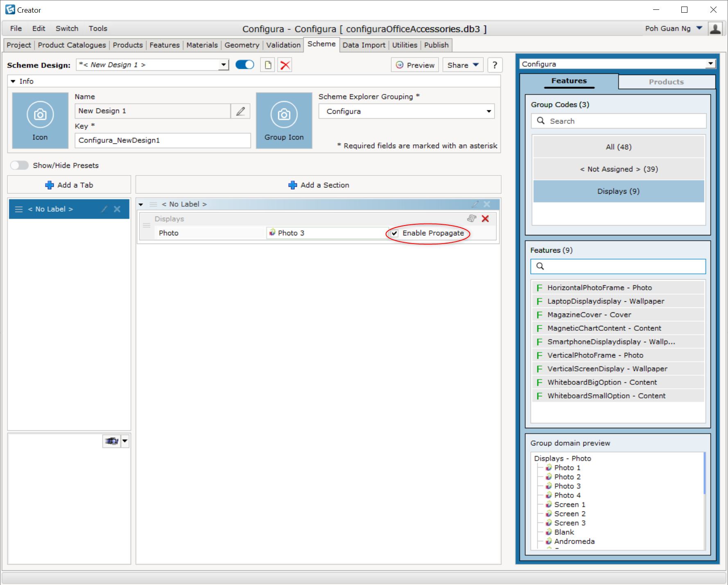Select the Not Assigned (39) group code

coord(618,169)
